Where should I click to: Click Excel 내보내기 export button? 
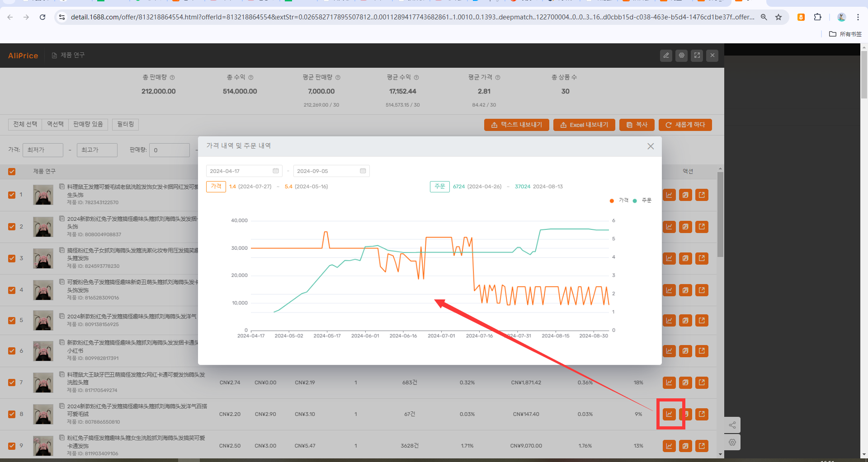[584, 125]
